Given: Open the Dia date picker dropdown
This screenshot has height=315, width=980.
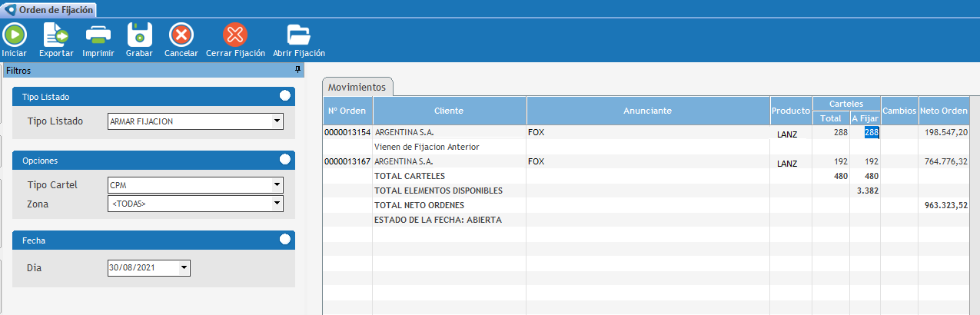Looking at the screenshot, I should coord(184,268).
